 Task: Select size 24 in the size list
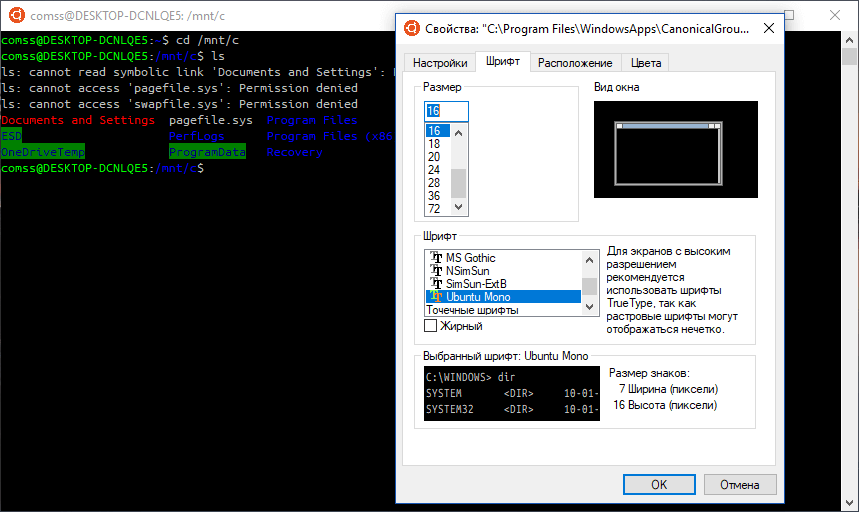[x=438, y=170]
